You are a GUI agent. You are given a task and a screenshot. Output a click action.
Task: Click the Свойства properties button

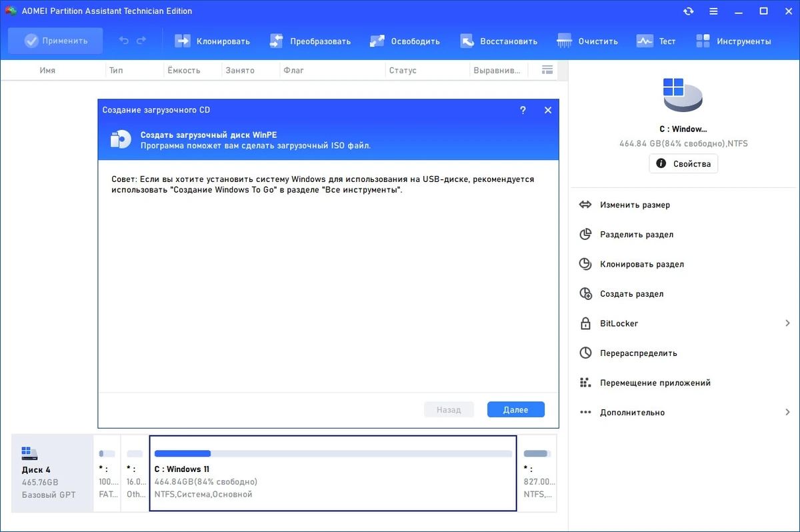683,163
